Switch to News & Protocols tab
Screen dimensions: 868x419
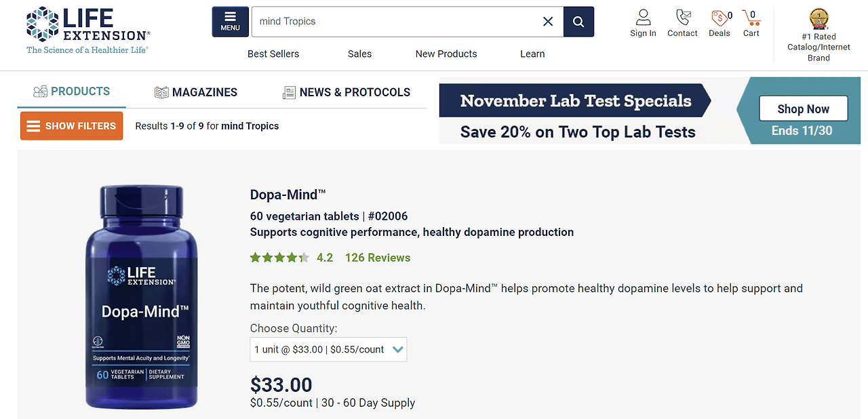(346, 92)
